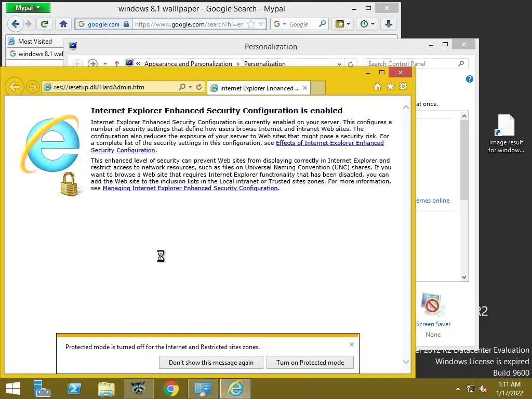Open Mypal URL history dropdown arrow
Image resolution: width=532 pixels, height=399 pixels.
[261, 24]
